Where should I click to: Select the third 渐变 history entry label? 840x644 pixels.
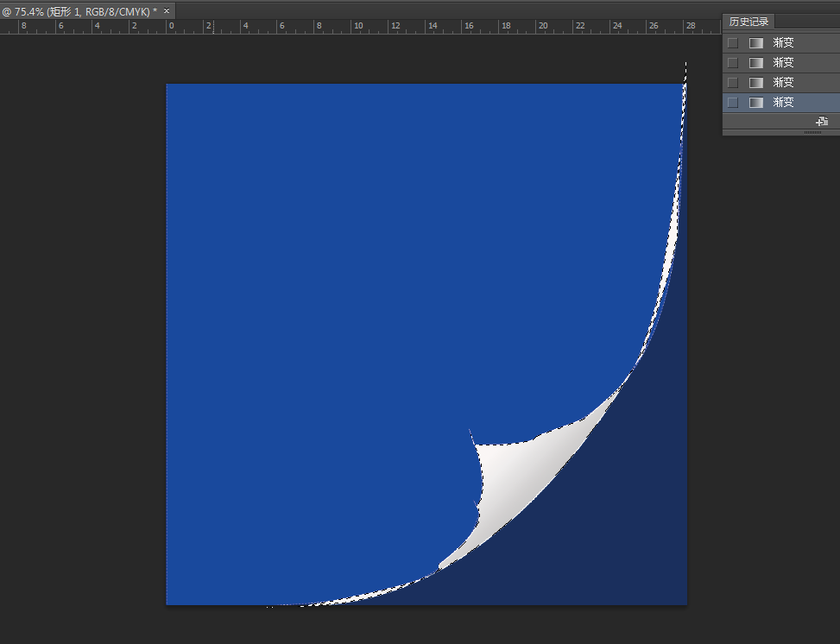(783, 82)
